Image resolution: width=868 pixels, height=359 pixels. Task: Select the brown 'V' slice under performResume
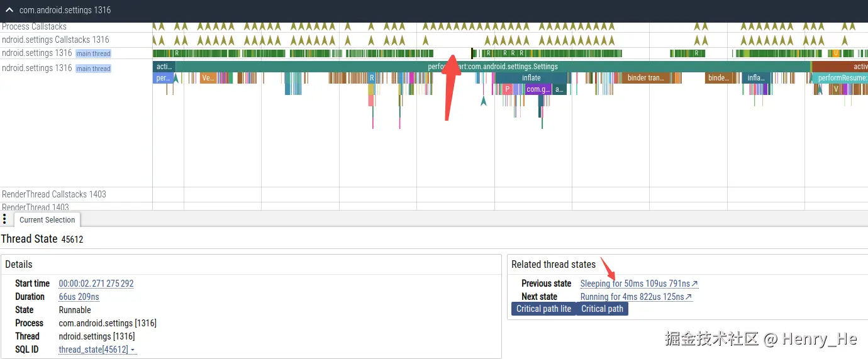pyautogui.click(x=836, y=89)
